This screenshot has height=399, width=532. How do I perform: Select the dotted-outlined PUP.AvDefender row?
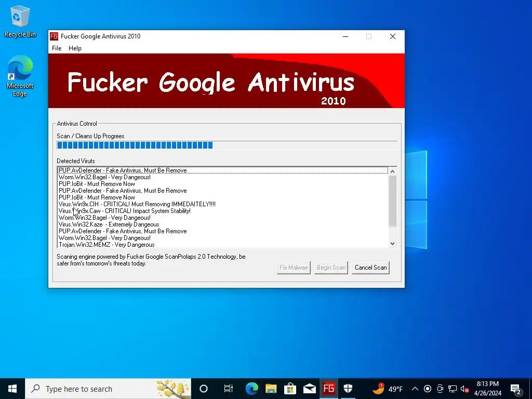click(223, 170)
